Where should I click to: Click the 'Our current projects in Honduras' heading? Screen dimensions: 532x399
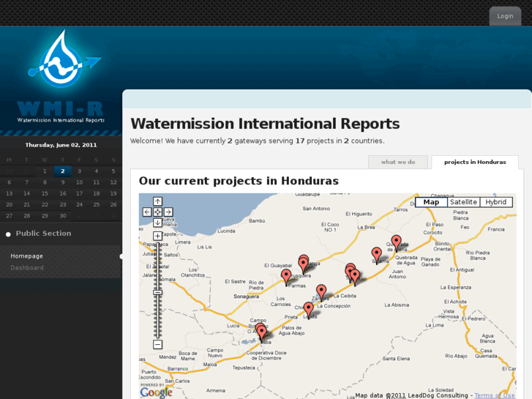click(x=239, y=181)
